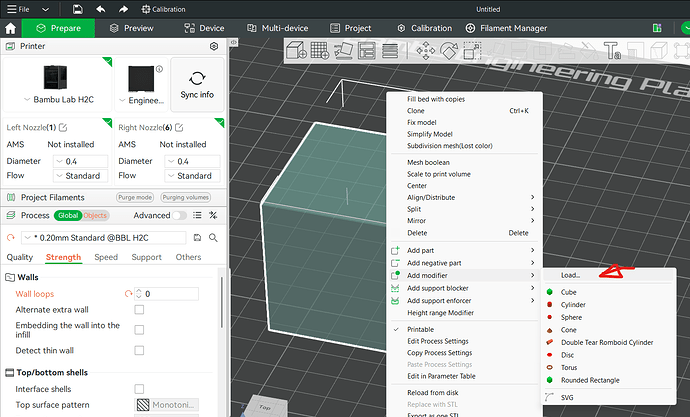Edit Right Nozzle settings icon
690x417 pixels.
179,128
